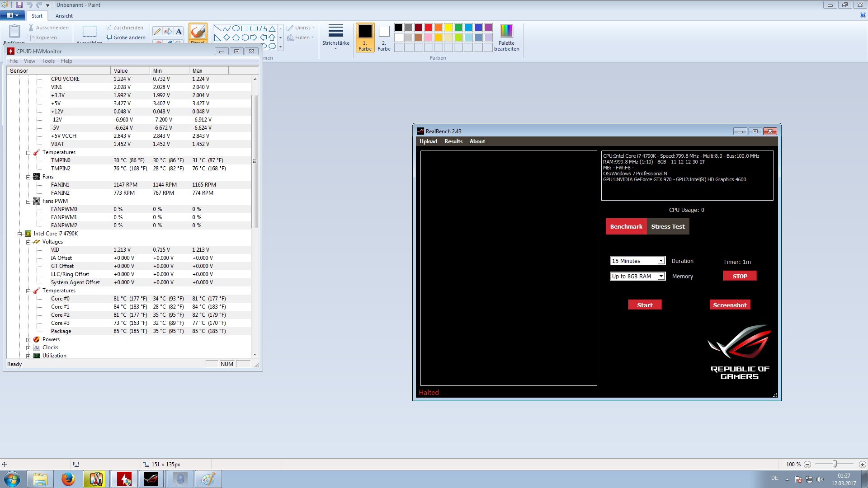Image resolution: width=868 pixels, height=488 pixels.
Task: Open the Windows Start menu
Action: [12, 479]
